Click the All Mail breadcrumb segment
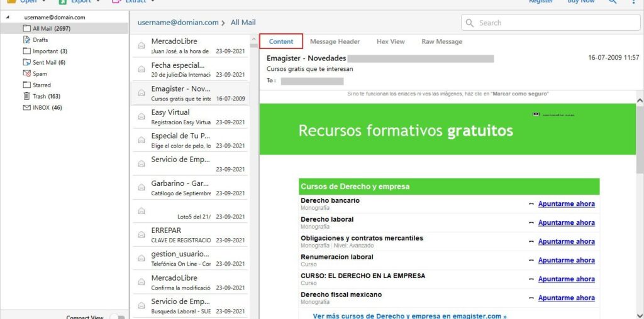The height and width of the screenshot is (319, 644). coord(243,23)
